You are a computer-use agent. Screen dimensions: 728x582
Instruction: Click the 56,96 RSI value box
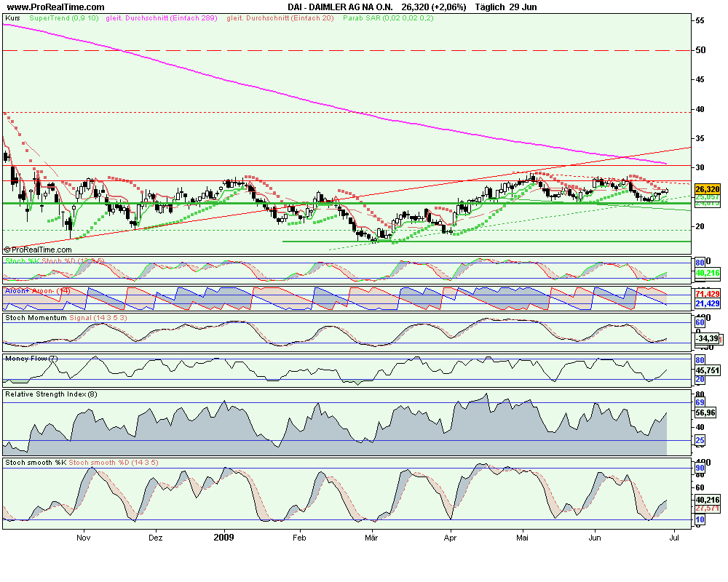pos(707,412)
